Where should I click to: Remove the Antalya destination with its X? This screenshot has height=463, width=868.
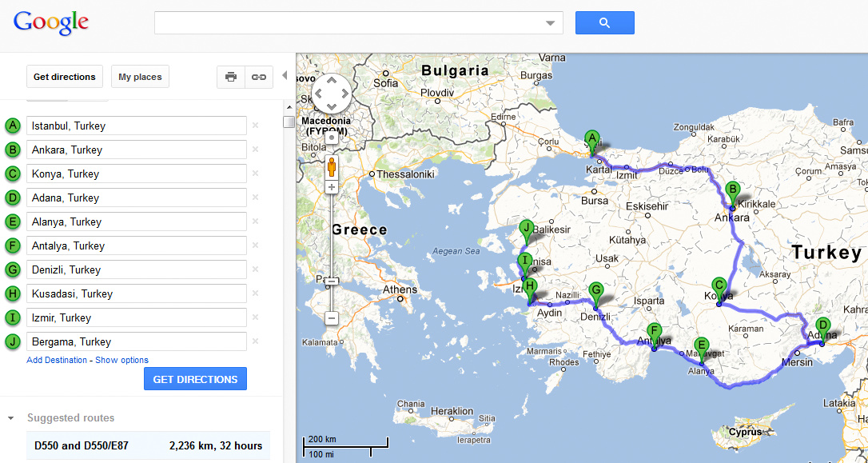point(255,245)
